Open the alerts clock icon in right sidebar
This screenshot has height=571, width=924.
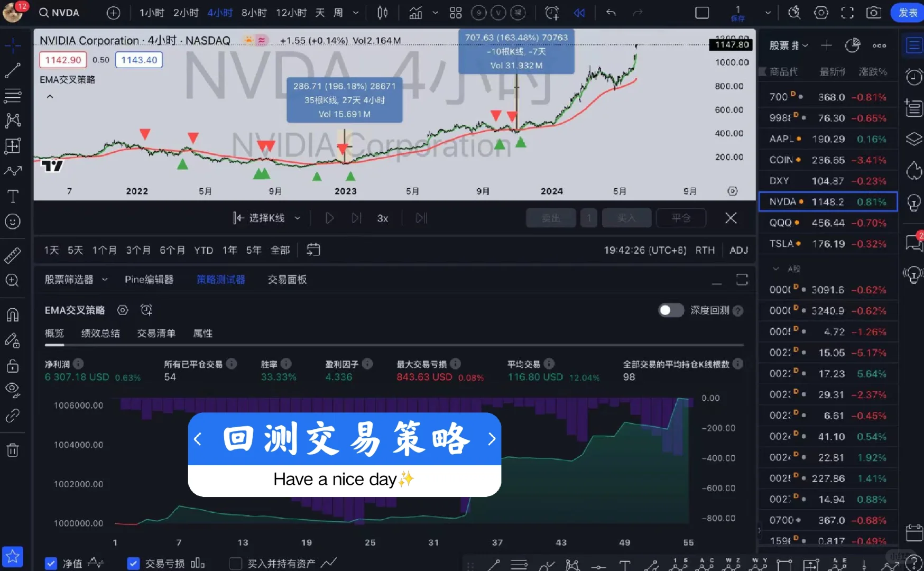[914, 77]
